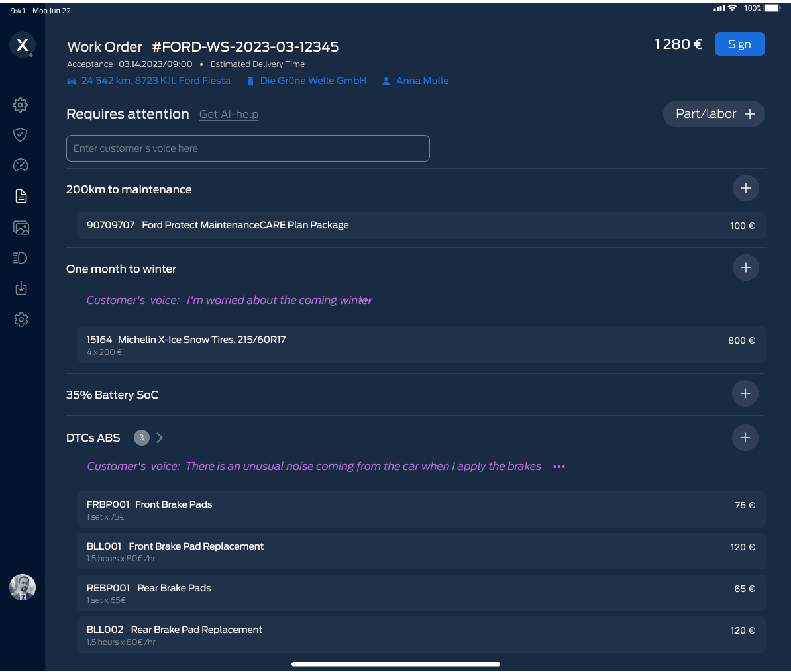
Task: Click the winter customer's voice text
Action: pos(229,301)
